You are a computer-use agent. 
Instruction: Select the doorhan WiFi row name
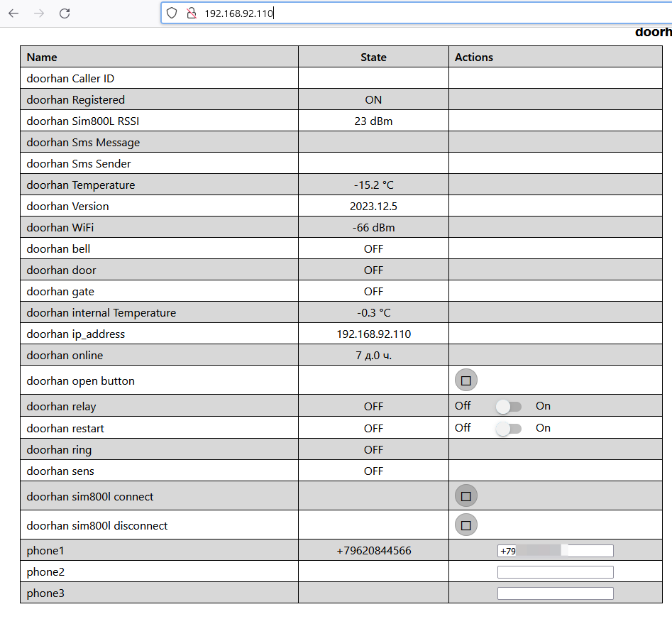[60, 228]
